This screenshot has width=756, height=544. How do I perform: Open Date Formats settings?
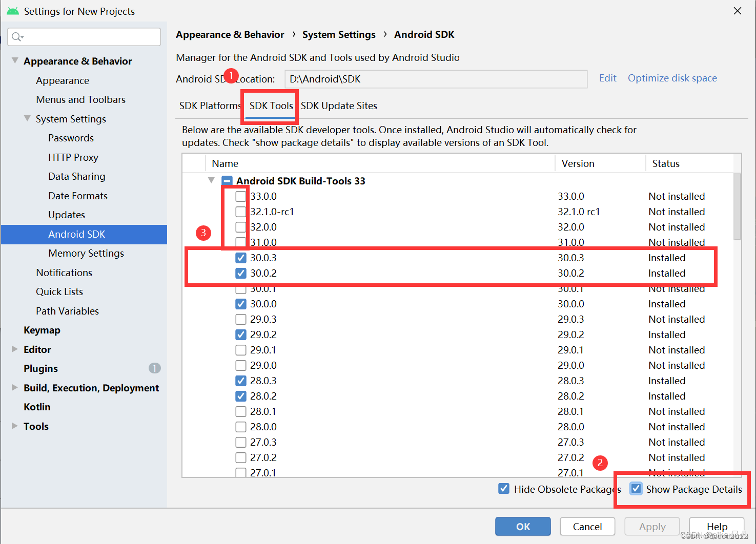click(78, 196)
